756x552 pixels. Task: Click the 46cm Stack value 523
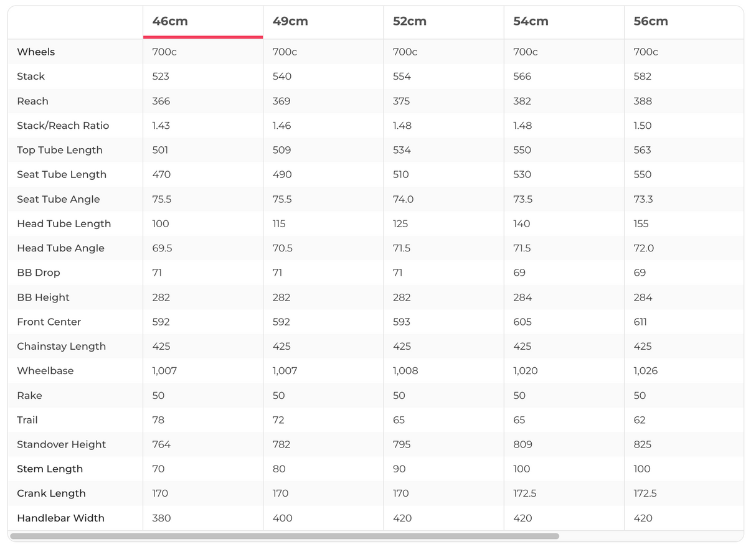161,77
